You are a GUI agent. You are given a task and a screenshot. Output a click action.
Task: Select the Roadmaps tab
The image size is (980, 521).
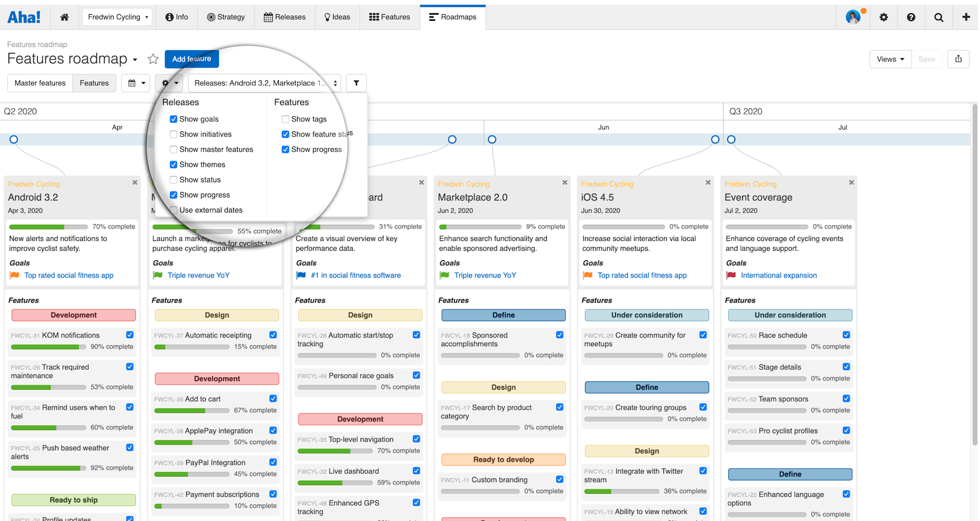[x=453, y=17]
